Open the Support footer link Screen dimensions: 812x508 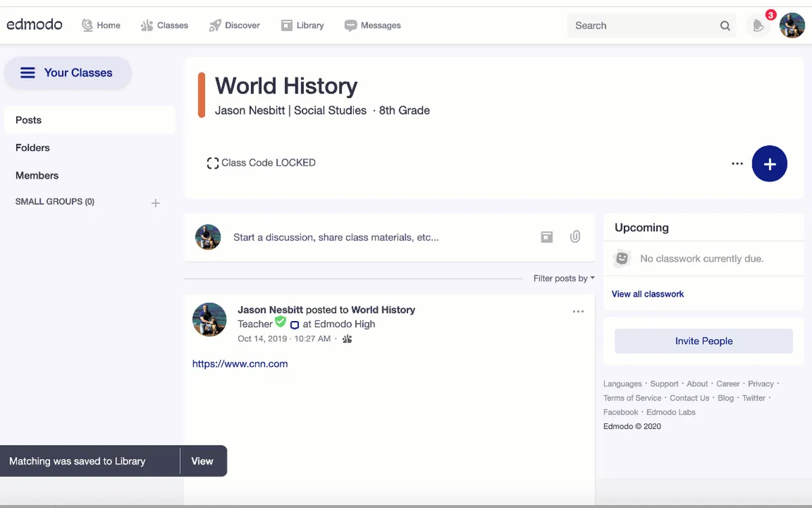[664, 384]
